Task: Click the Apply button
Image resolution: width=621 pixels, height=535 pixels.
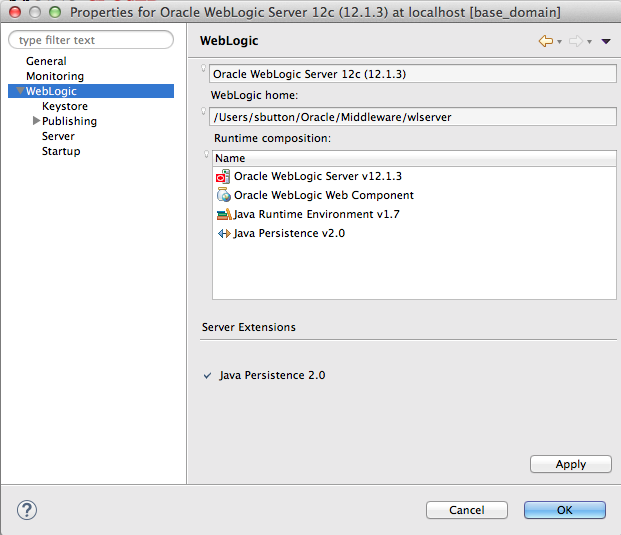Action: click(x=571, y=464)
